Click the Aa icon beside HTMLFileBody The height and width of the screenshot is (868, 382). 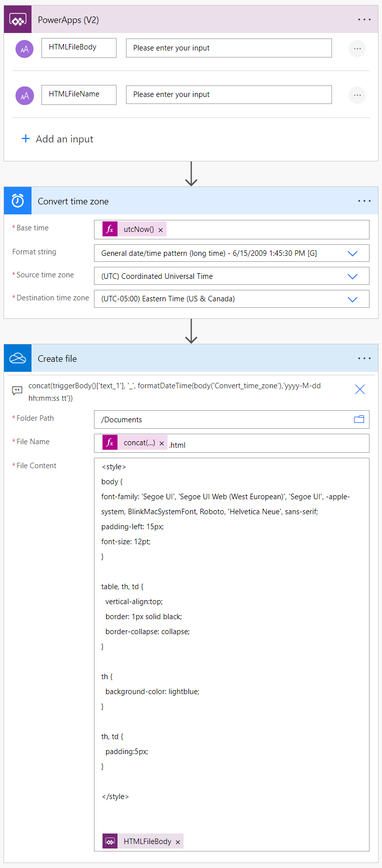click(x=24, y=48)
